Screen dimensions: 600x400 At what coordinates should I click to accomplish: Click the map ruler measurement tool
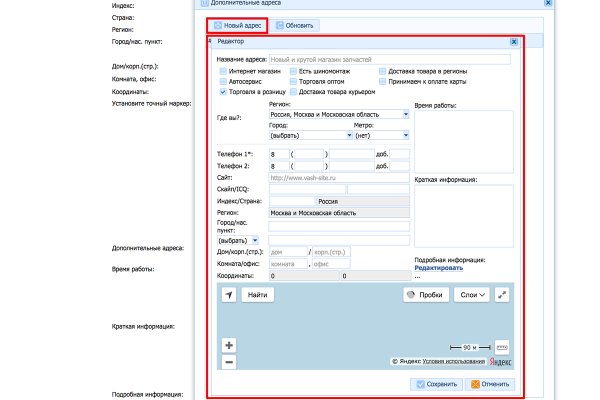(502, 345)
